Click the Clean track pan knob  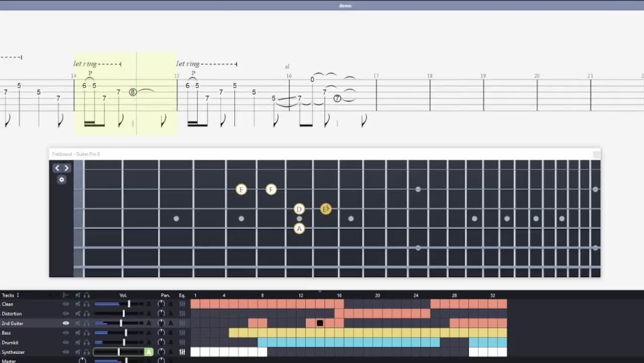(161, 304)
